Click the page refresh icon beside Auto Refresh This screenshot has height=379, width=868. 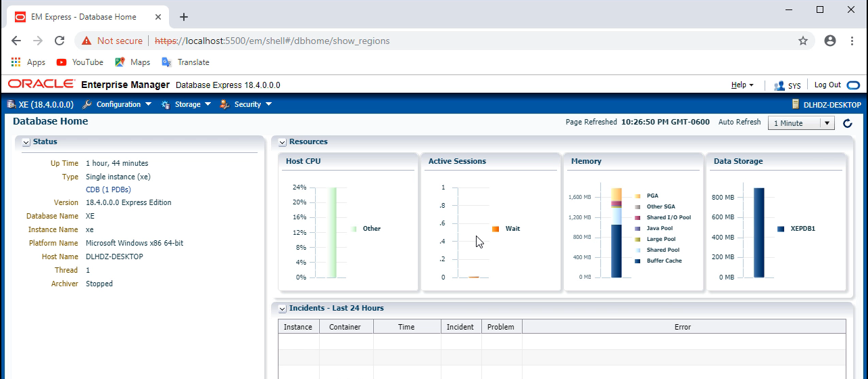848,123
